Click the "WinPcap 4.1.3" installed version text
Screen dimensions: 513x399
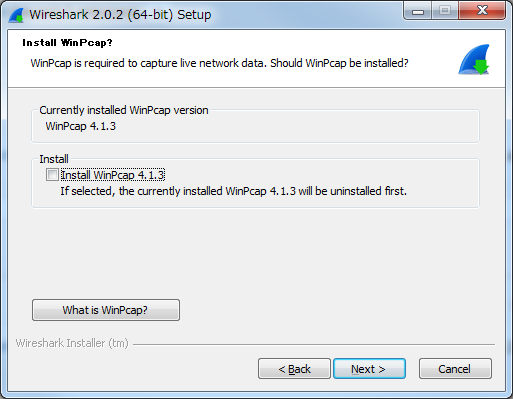(x=81, y=126)
